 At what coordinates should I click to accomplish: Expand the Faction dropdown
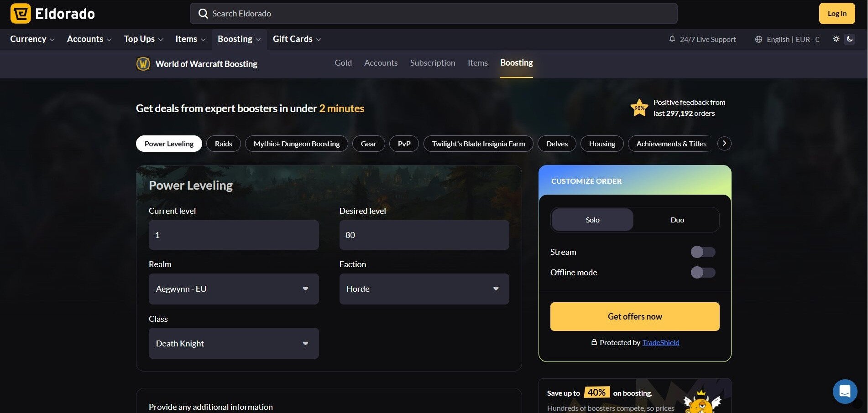point(424,289)
